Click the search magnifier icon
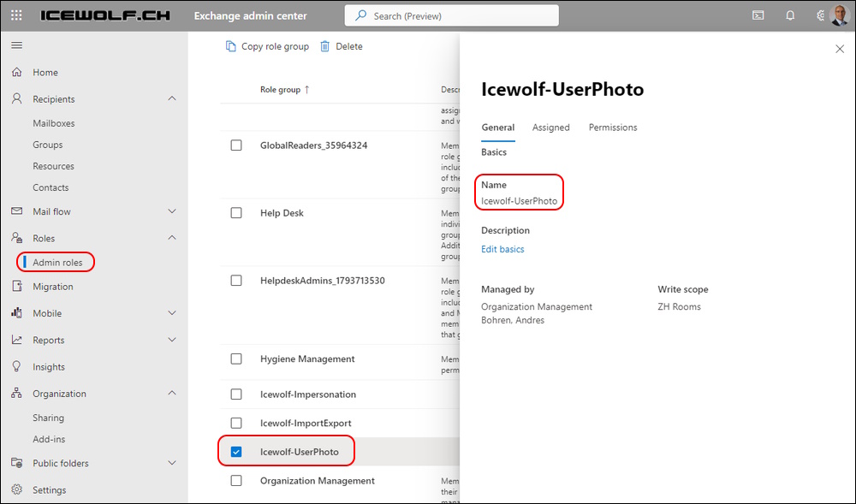Screen dimensions: 856x504 pyautogui.click(x=360, y=15)
